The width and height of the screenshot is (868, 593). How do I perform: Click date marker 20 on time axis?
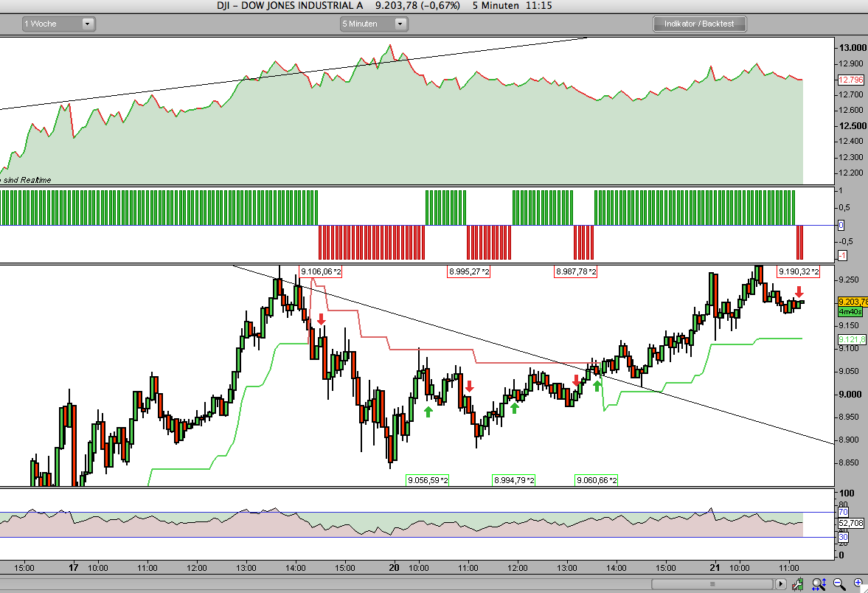(394, 567)
